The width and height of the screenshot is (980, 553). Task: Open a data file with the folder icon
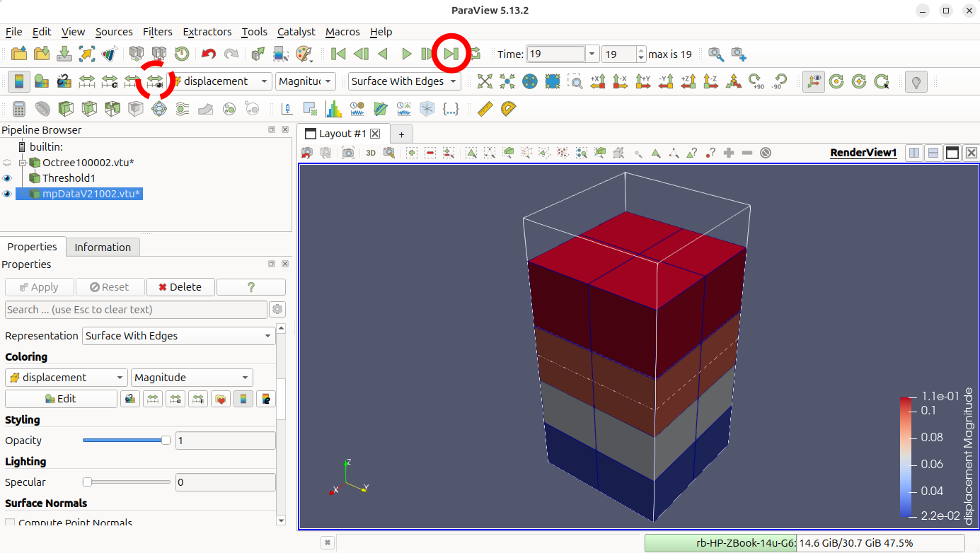(19, 54)
